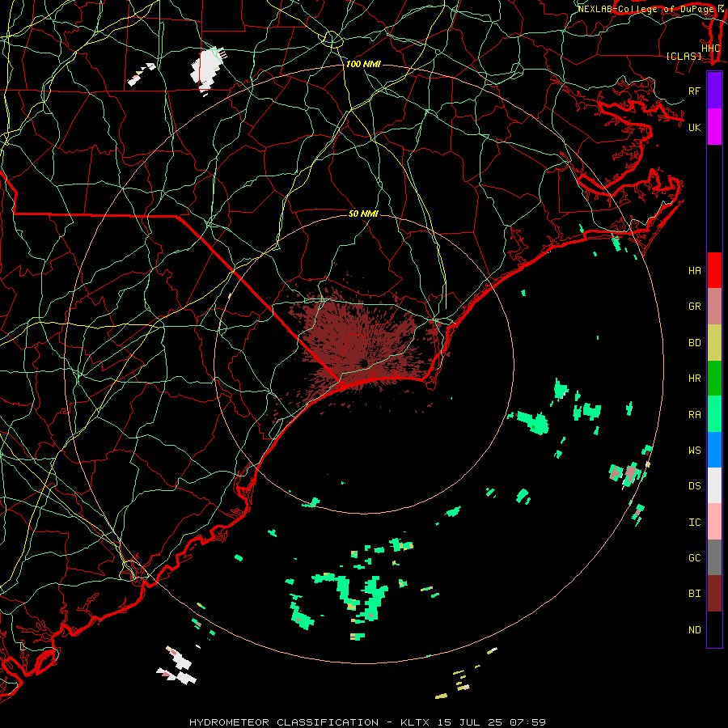The width and height of the screenshot is (728, 728).
Task: Click the 'HR' legend label
Action: [x=694, y=379]
